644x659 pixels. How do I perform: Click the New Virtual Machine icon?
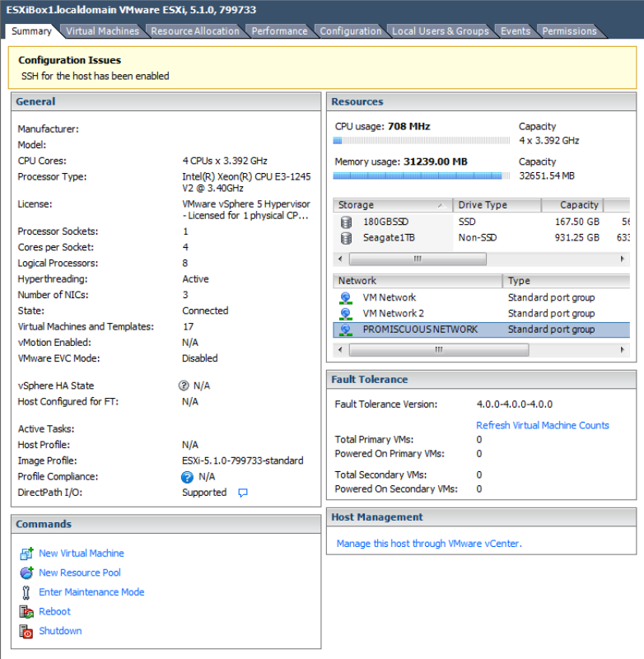click(x=26, y=554)
